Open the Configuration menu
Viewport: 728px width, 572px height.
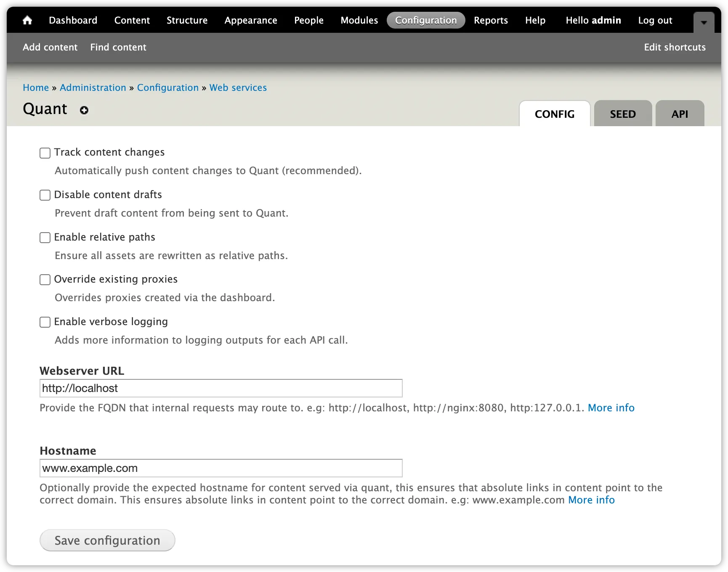tap(425, 20)
